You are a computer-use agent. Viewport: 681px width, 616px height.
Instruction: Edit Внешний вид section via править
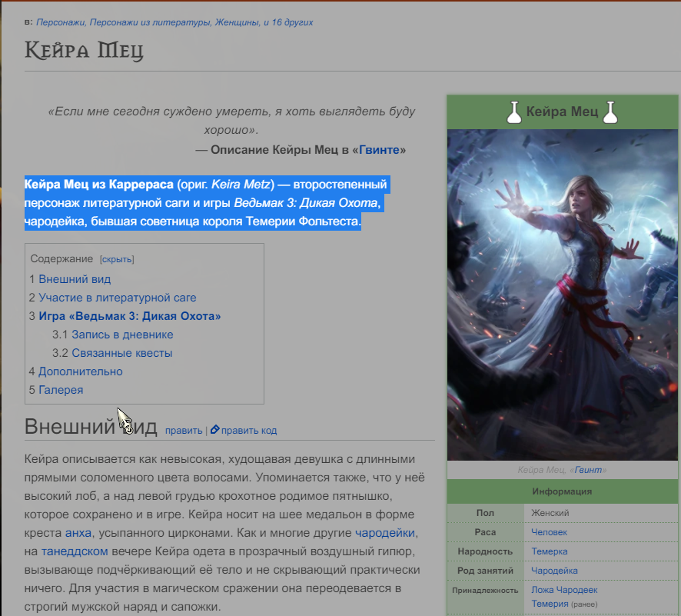pos(184,431)
